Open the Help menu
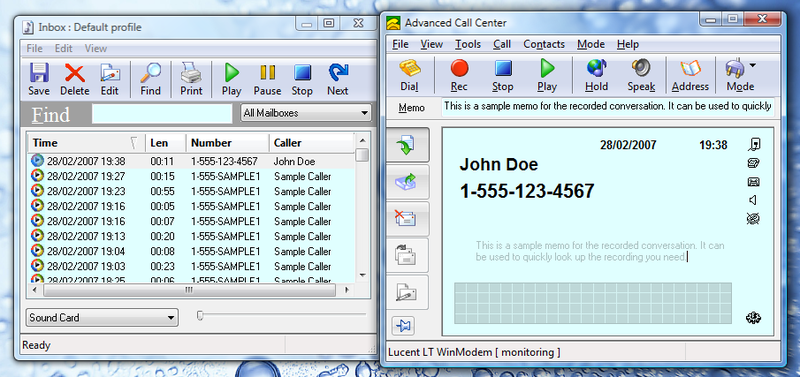This screenshot has height=377, width=800. (628, 44)
